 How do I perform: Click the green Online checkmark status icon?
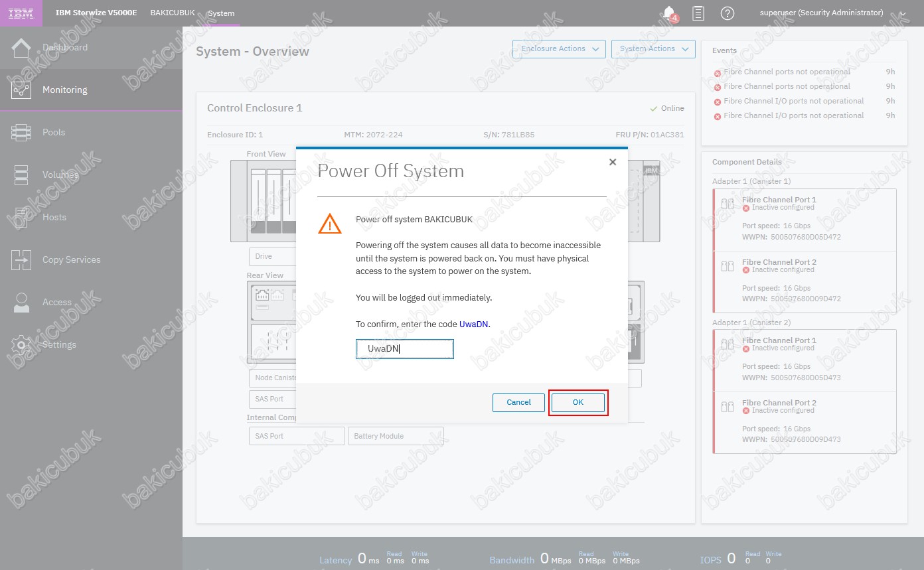click(x=654, y=108)
